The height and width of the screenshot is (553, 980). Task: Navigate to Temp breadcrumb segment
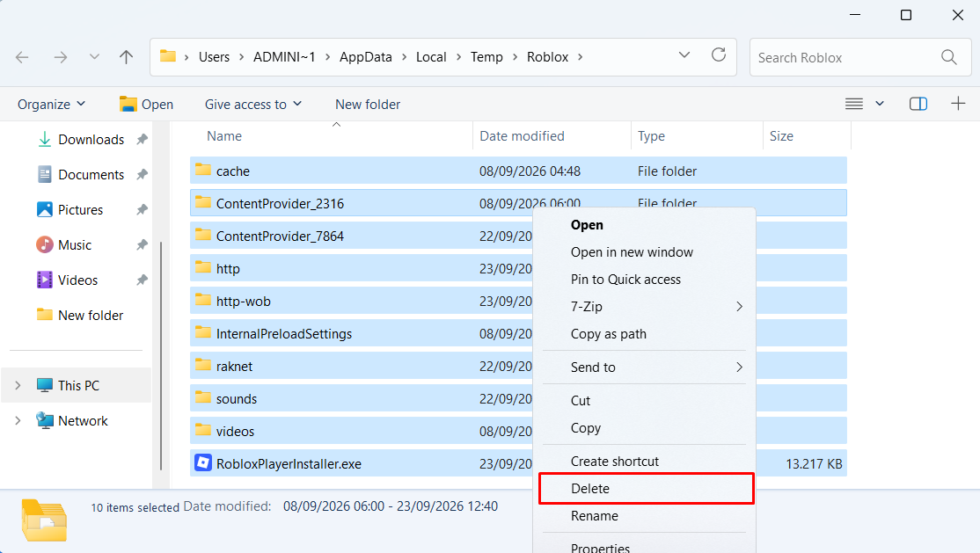pos(486,57)
